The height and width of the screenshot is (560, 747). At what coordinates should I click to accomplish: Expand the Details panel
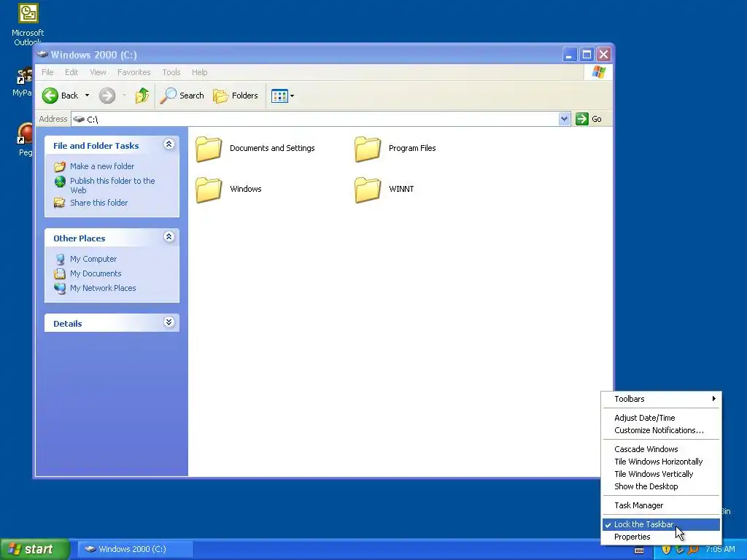[169, 322]
